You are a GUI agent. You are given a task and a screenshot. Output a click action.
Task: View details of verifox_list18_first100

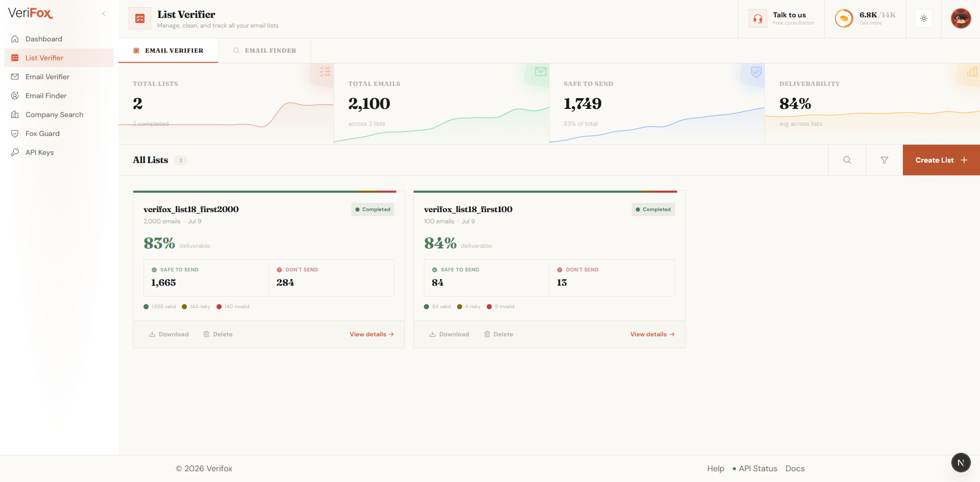pyautogui.click(x=653, y=334)
